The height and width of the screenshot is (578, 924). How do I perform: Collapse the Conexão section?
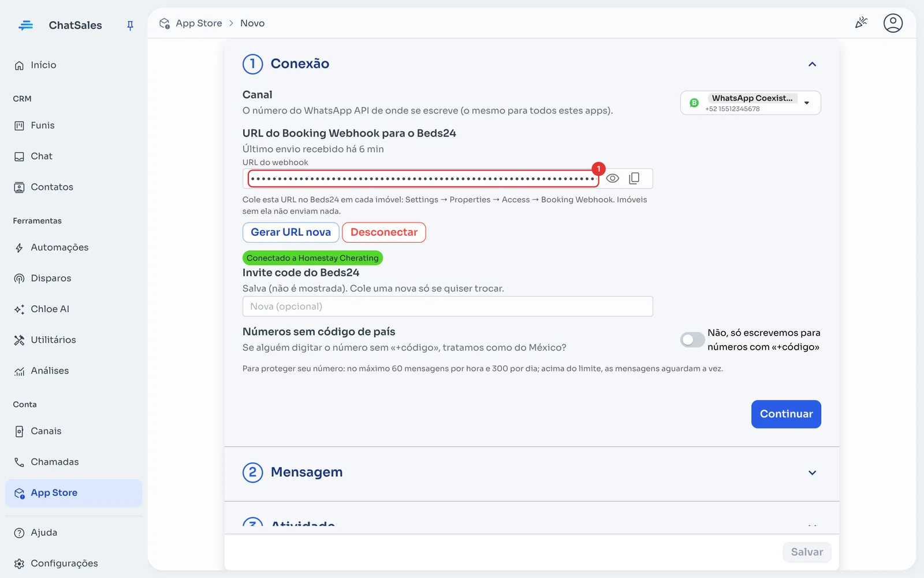click(812, 64)
